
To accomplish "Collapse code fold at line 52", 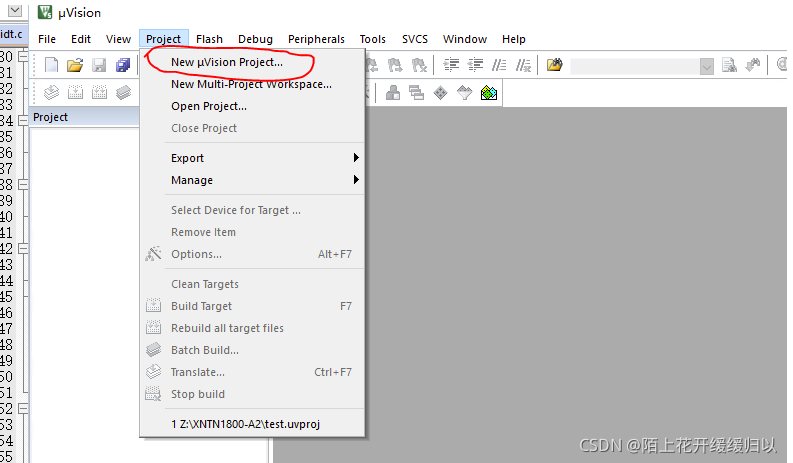I will [23, 408].
